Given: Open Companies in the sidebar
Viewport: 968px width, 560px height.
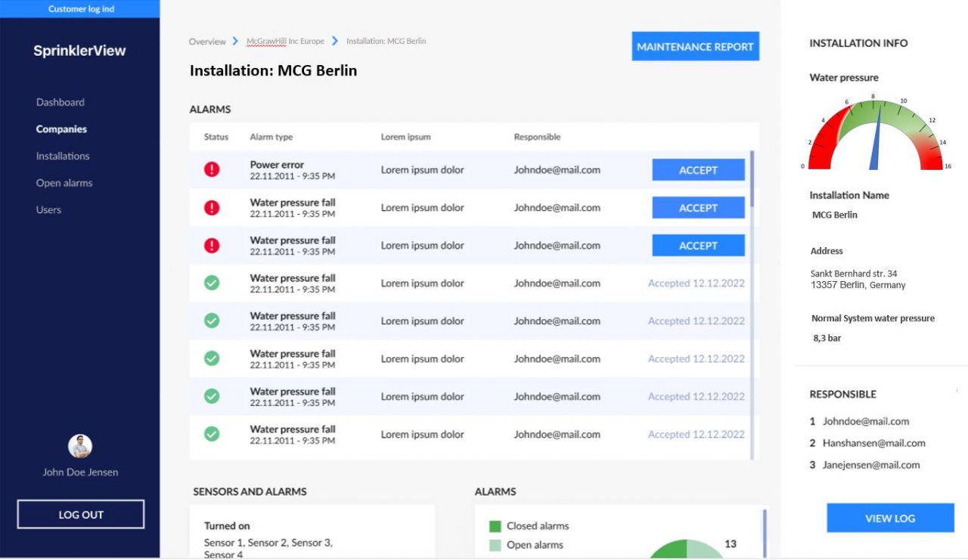Looking at the screenshot, I should coord(61,128).
